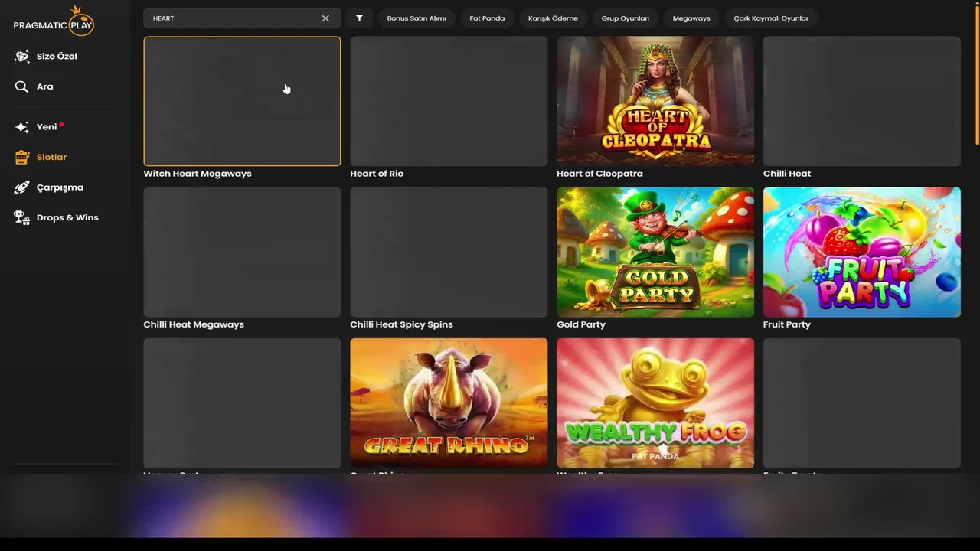980x551 pixels.
Task: Click the Gold Party title text
Action: [x=581, y=324]
